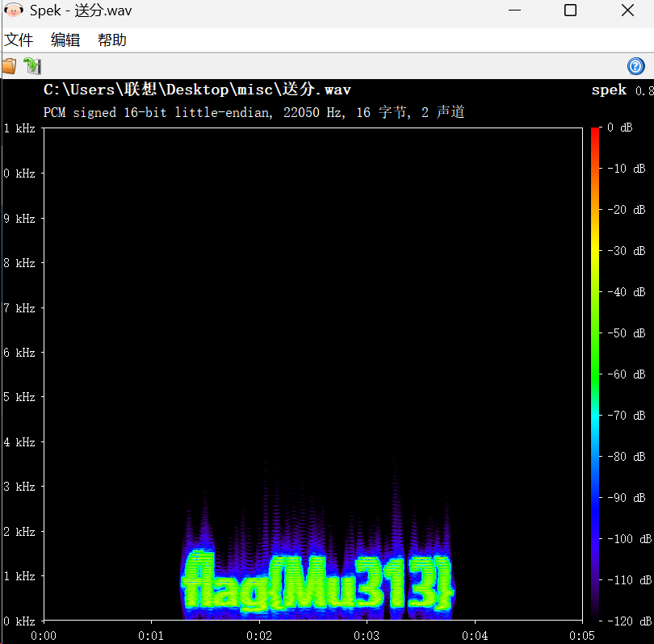This screenshot has height=644, width=654.
Task: Open a new audio file via folder icon
Action: pyautogui.click(x=10, y=66)
